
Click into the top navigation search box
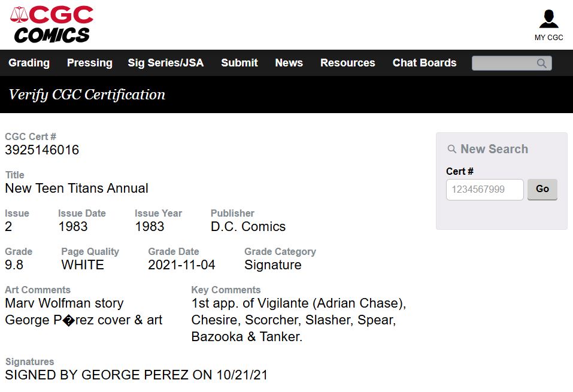511,63
